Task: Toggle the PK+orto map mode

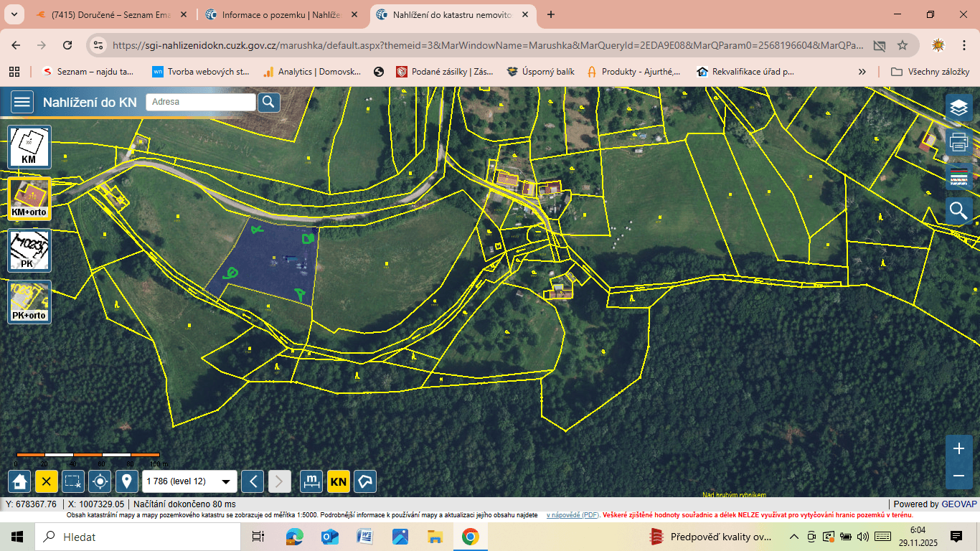Action: point(29,301)
